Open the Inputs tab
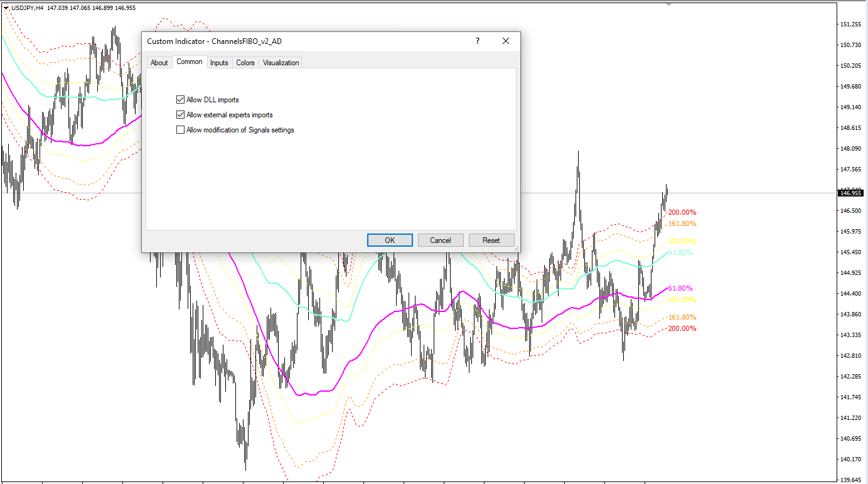Screen dimensions: 868x484 coord(219,63)
